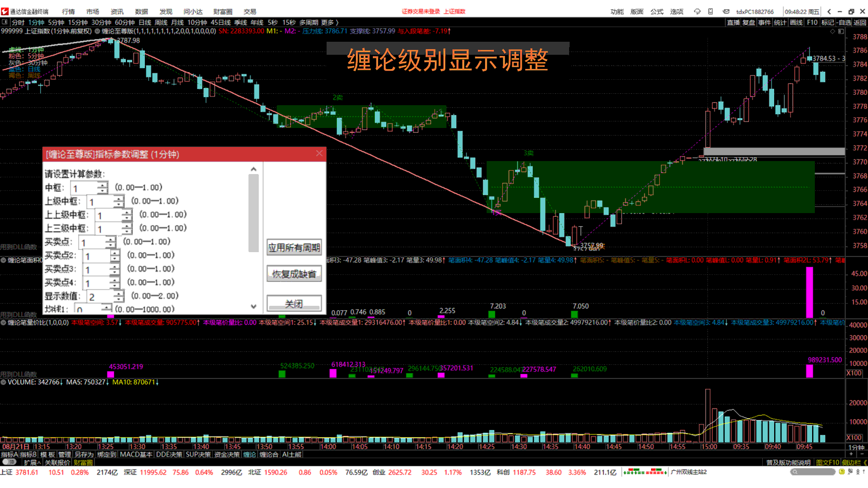Toggle the switch left of 扩展 at bottom
868x488 pixels.
tap(9, 463)
